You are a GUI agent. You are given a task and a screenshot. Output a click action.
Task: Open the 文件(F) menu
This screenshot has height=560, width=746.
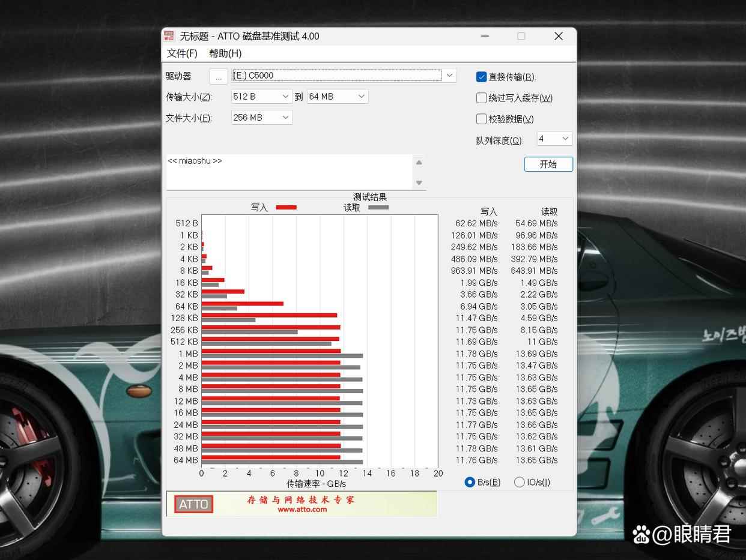click(182, 53)
